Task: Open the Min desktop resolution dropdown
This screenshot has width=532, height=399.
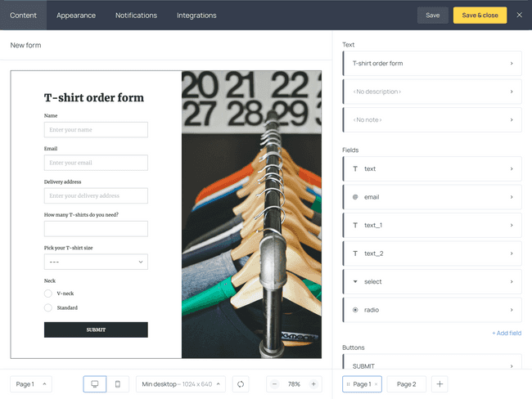Action: point(181,384)
